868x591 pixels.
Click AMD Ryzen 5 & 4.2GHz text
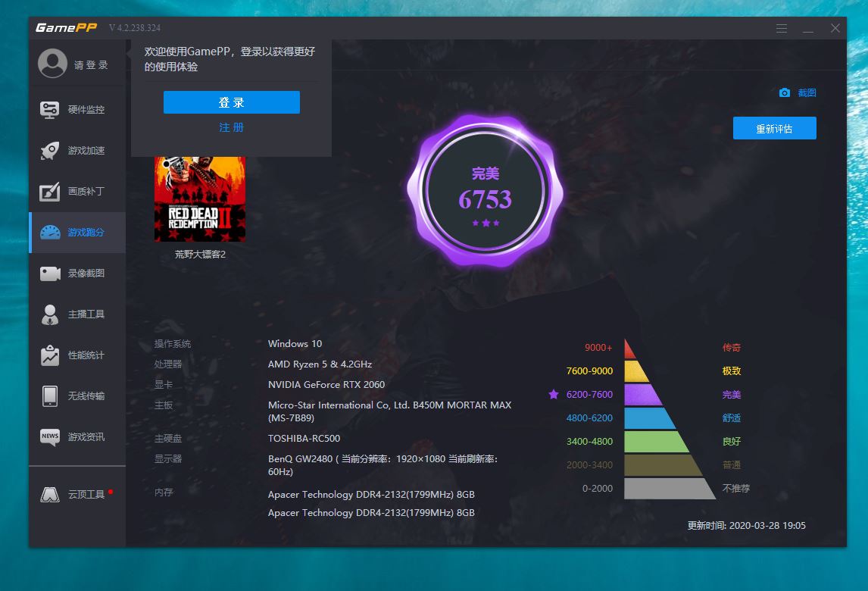[x=320, y=364]
